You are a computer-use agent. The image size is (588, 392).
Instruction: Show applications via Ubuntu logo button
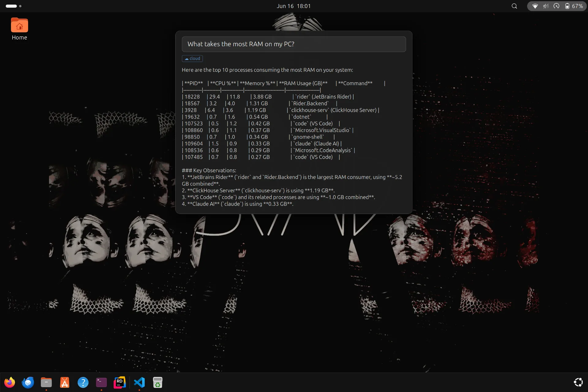(578, 382)
